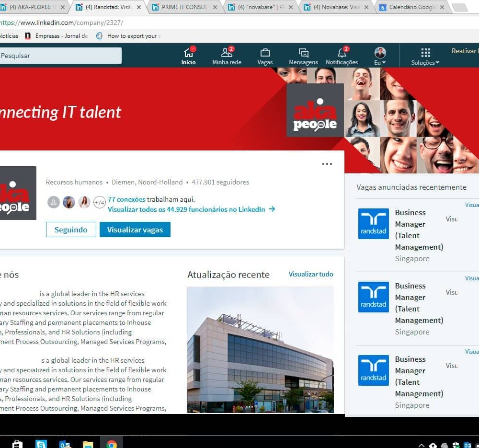This screenshot has width=479, height=448.
Task: Switch to the Novabase: Vis tab
Action: tap(337, 7)
